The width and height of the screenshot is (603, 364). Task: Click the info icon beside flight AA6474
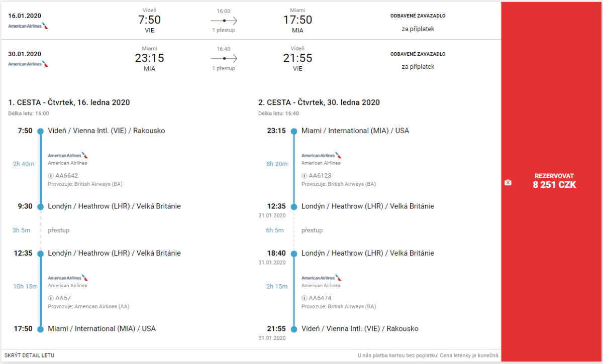(304, 298)
